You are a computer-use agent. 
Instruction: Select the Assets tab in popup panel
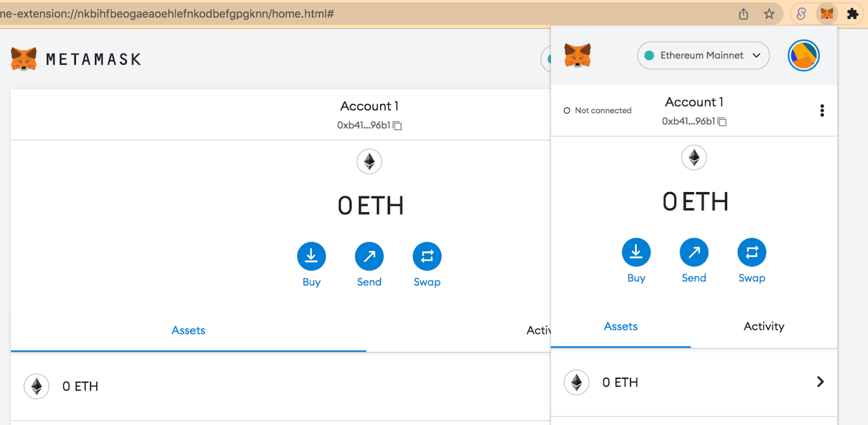tap(621, 327)
